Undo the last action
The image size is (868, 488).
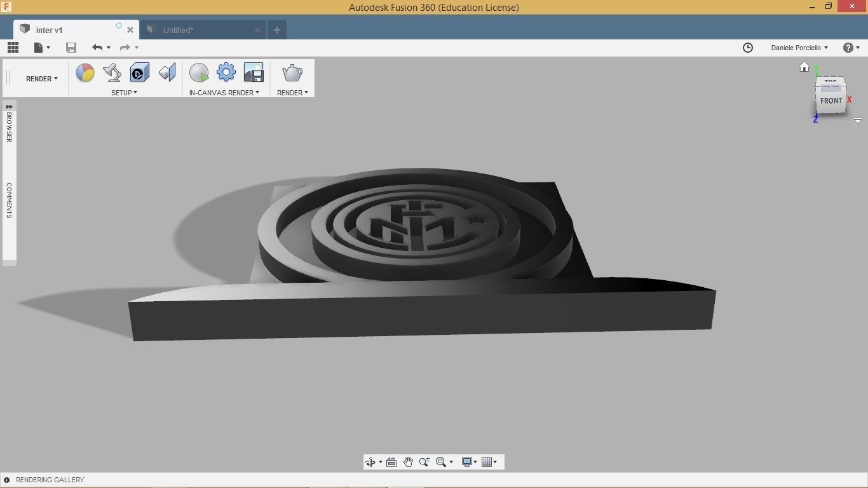click(97, 48)
